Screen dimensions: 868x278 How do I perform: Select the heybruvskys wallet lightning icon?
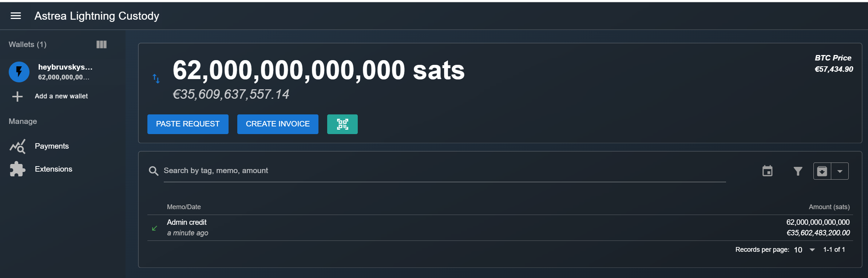19,72
